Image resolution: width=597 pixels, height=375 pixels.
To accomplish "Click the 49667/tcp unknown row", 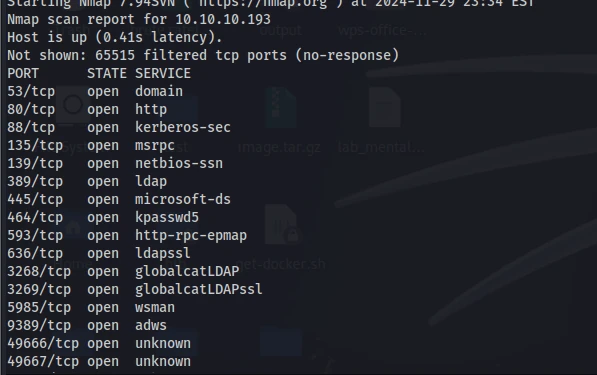I will [x=99, y=361].
